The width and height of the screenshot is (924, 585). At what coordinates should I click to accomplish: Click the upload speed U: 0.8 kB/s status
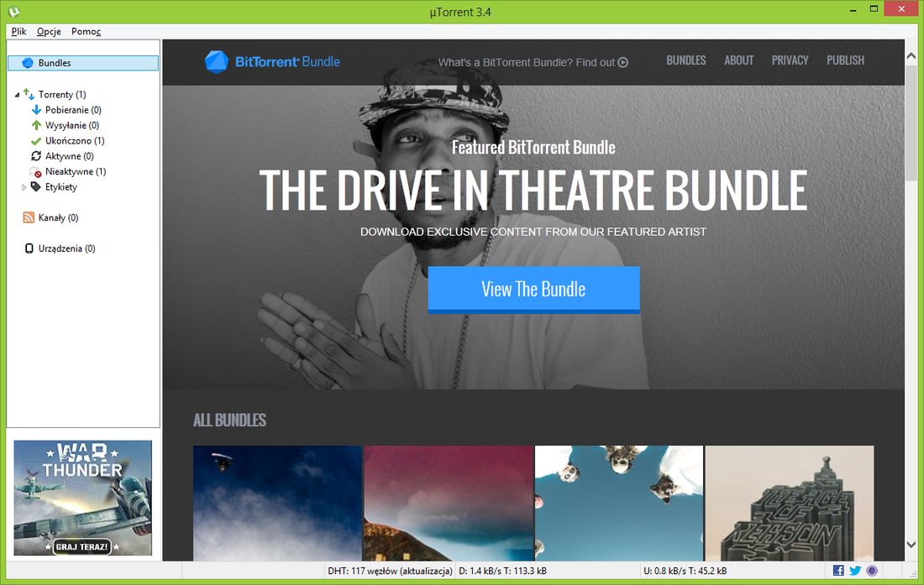point(685,570)
